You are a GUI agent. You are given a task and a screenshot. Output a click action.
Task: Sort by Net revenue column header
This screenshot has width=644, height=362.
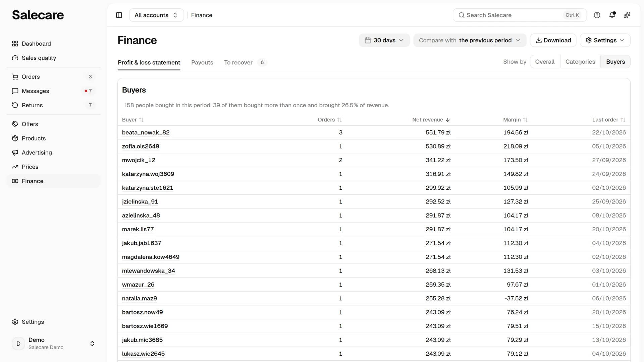click(x=431, y=120)
